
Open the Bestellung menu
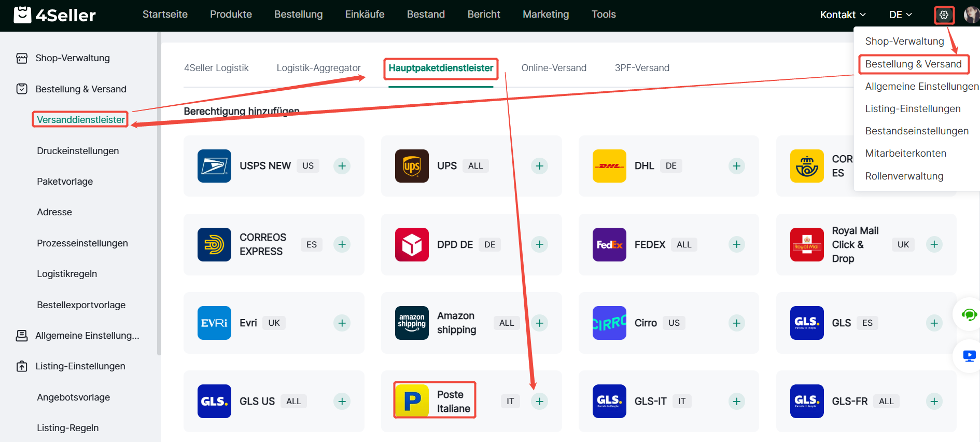point(298,15)
